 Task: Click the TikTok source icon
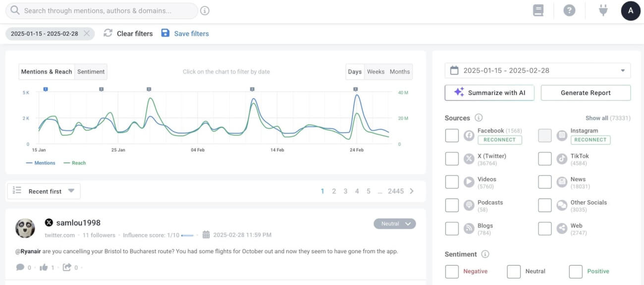point(562,158)
